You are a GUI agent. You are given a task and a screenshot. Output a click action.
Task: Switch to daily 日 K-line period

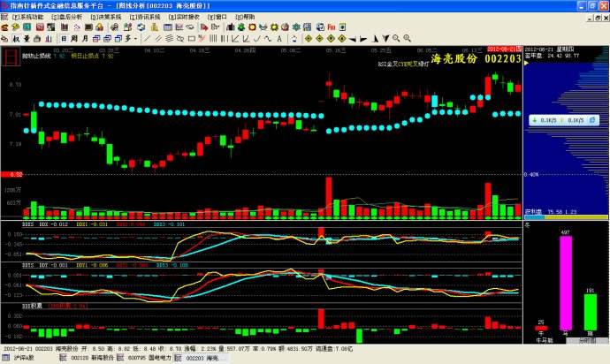[64, 39]
